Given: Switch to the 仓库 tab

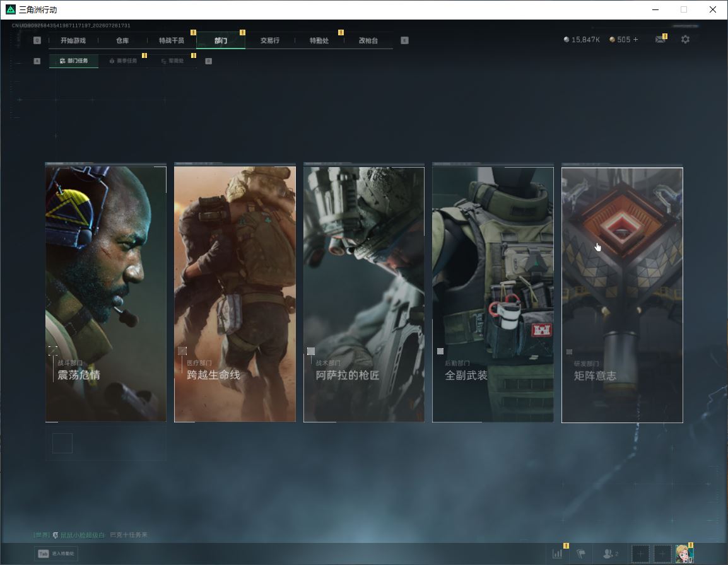Looking at the screenshot, I should coord(122,40).
